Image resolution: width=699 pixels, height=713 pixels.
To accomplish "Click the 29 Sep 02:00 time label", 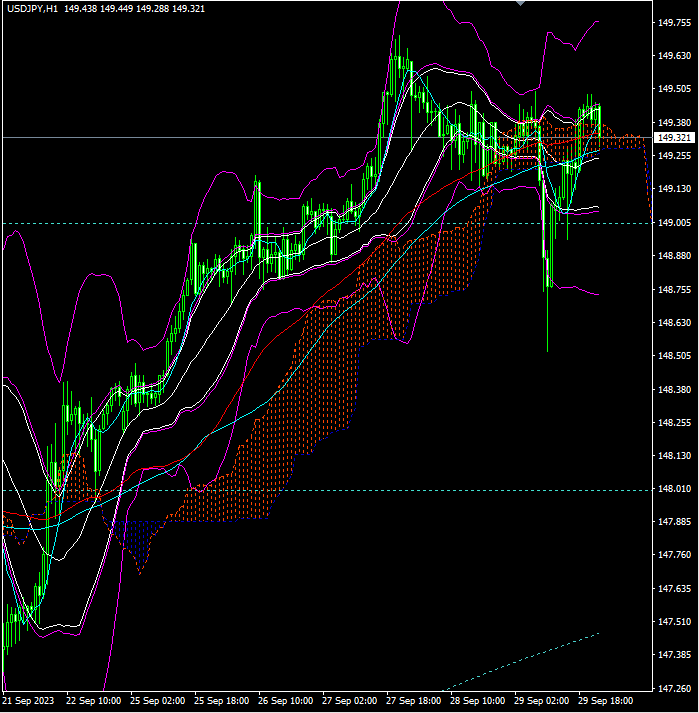I will (541, 701).
